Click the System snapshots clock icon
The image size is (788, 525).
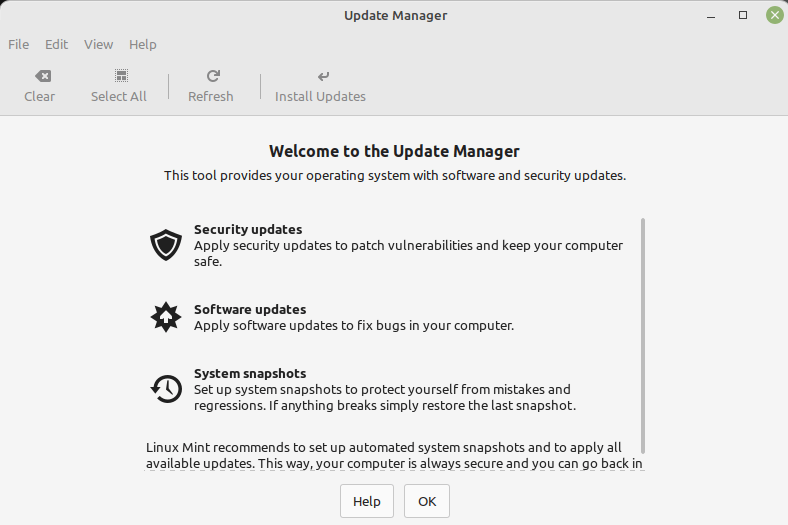click(166, 389)
